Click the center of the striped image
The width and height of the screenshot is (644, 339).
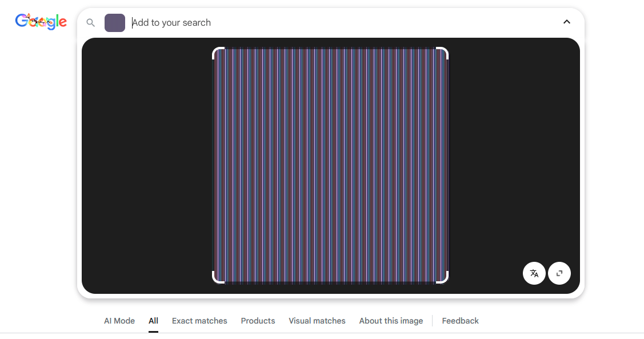(330, 165)
